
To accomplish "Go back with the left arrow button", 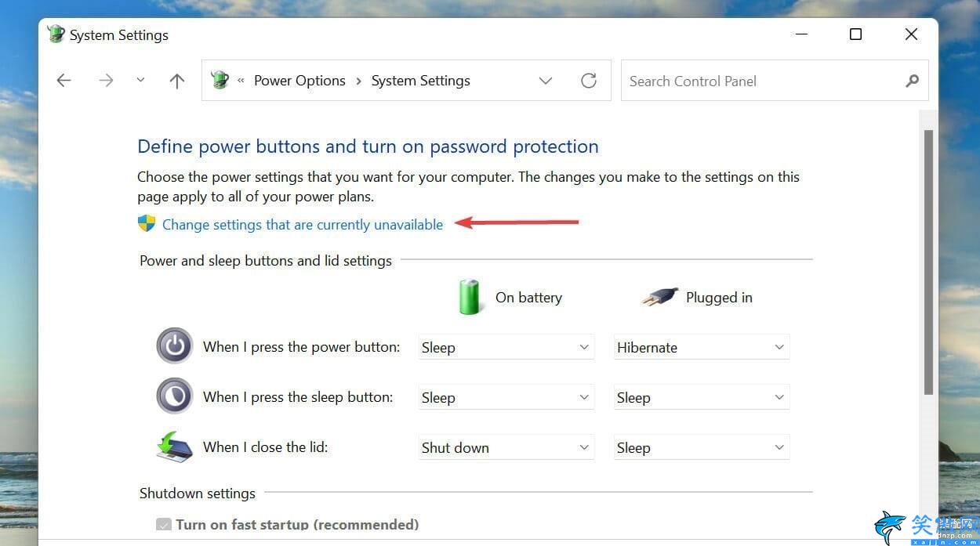I will click(x=64, y=81).
